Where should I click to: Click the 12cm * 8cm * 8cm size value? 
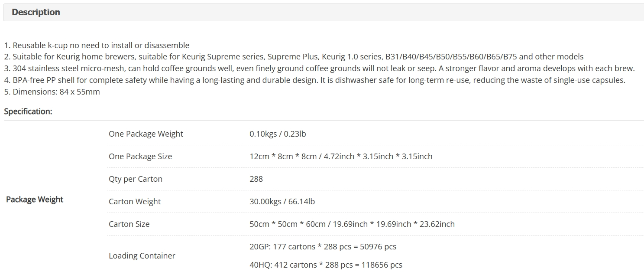coord(341,156)
